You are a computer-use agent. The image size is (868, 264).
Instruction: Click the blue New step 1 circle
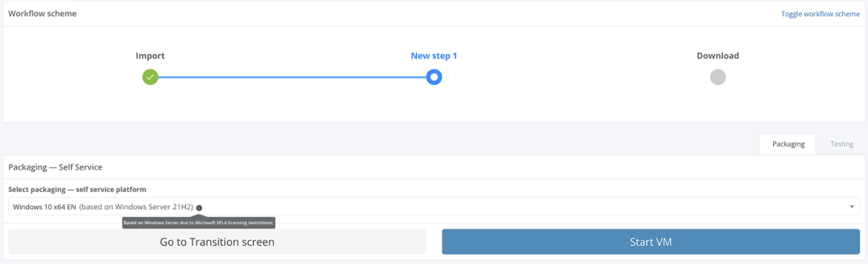(x=434, y=77)
